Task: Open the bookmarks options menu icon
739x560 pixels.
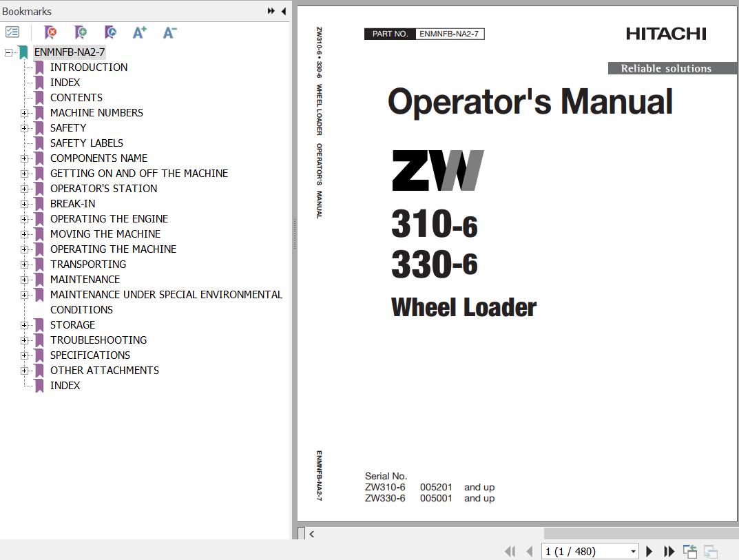Action: coord(12,32)
